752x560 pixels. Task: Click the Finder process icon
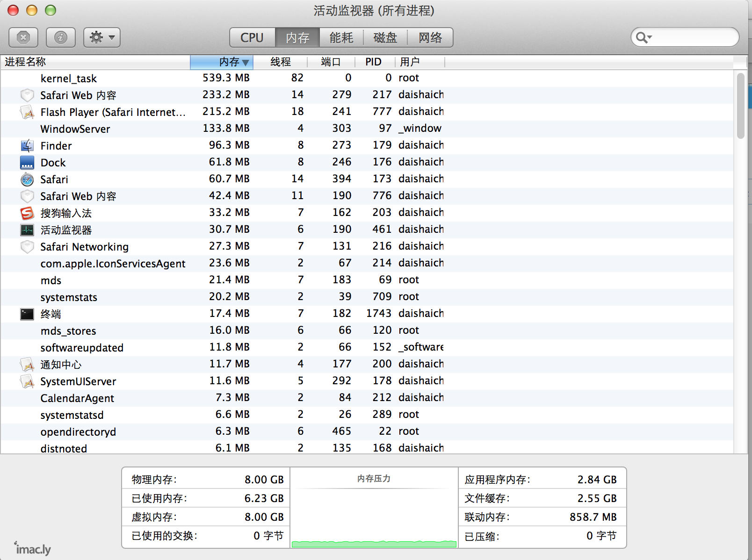pyautogui.click(x=27, y=146)
